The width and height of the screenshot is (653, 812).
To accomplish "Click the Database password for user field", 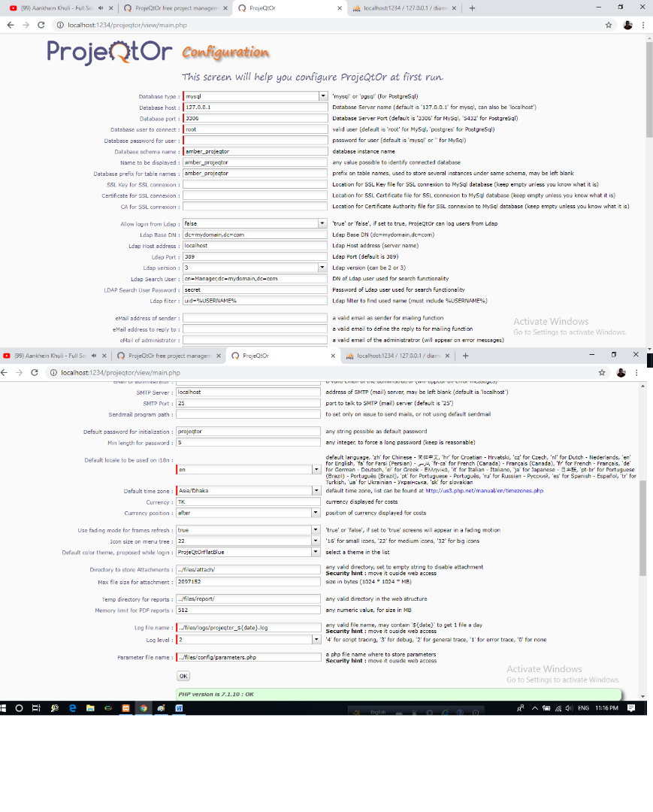I will tap(255, 141).
